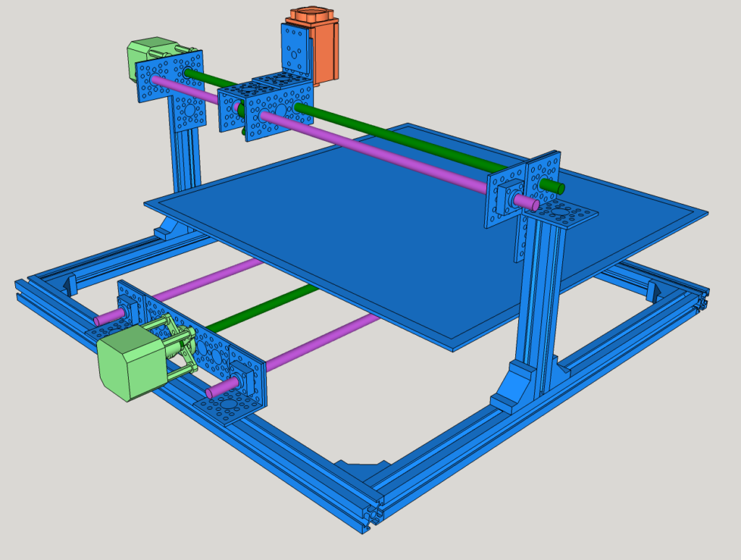Viewport: 741px width, 560px height.
Task: Click the horizontal perforated plate atop the right post
Action: (x=560, y=214)
